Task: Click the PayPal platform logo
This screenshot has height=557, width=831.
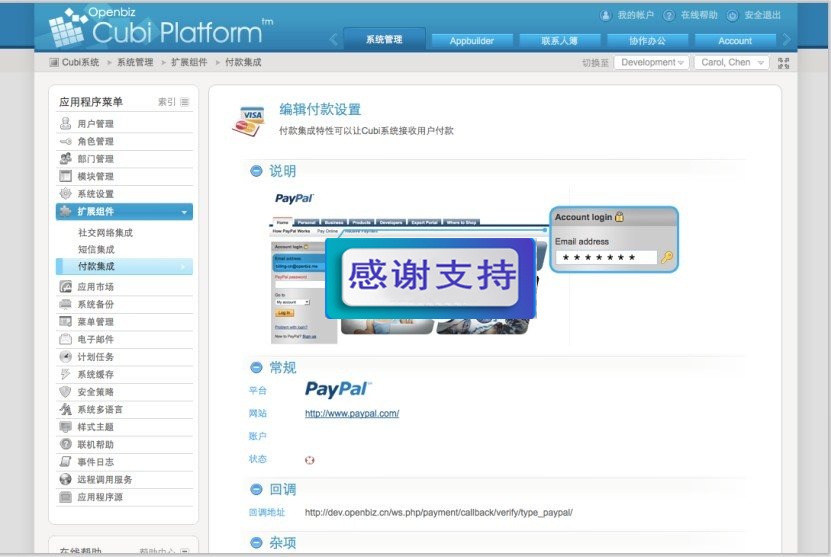Action: (338, 390)
